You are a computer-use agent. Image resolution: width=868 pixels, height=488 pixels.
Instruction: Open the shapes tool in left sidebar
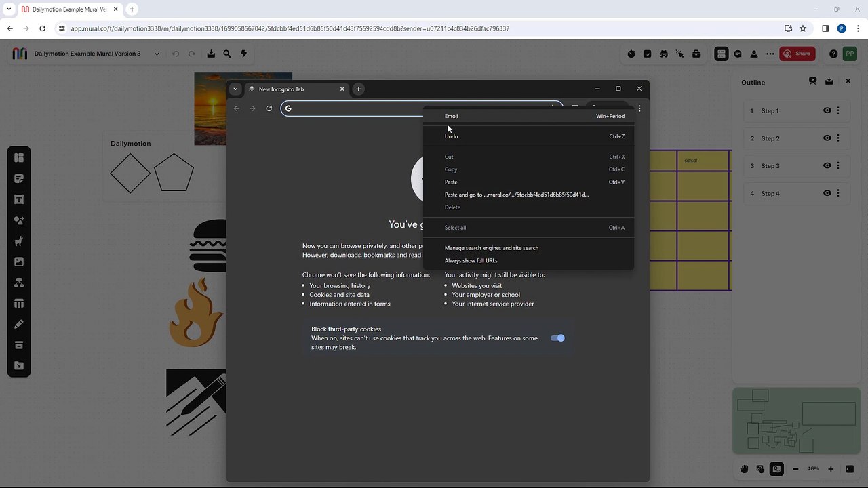[19, 220]
